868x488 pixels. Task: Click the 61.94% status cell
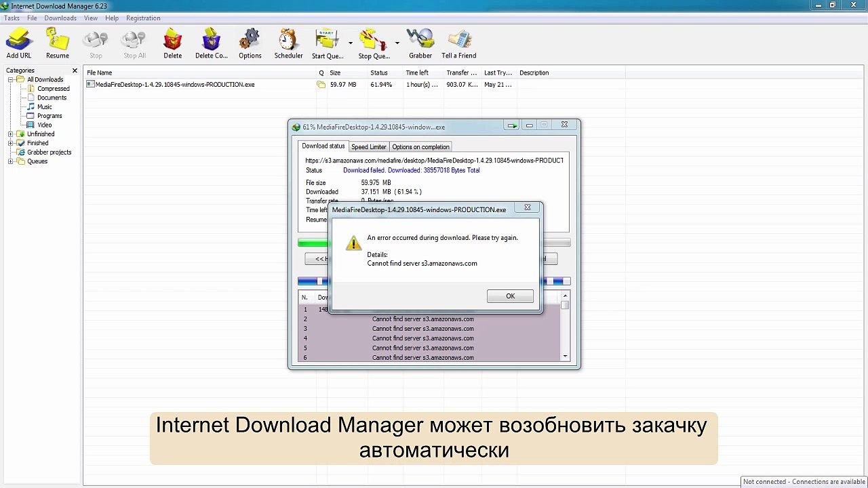381,85
